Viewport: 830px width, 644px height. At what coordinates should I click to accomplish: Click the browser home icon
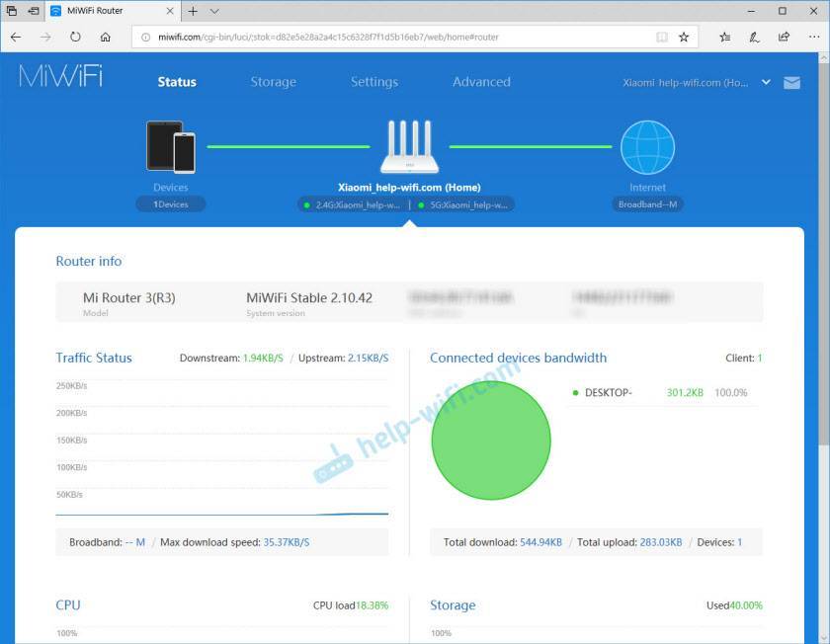106,37
